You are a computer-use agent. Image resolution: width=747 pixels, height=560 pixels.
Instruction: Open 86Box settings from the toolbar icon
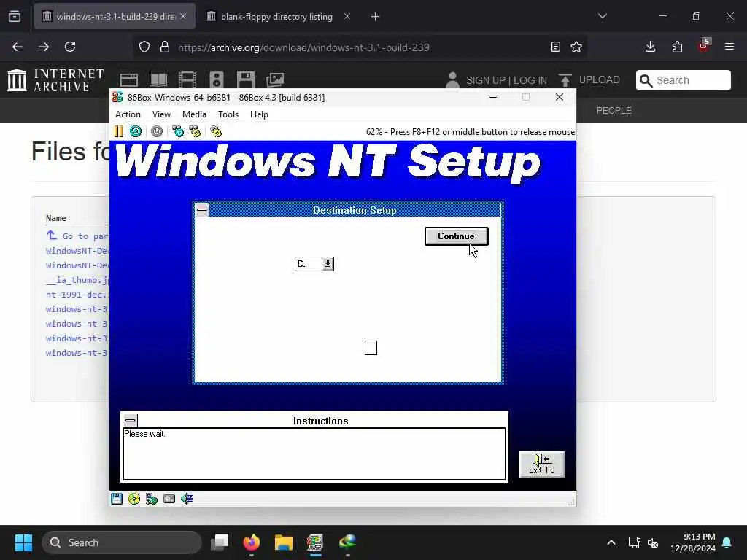[x=216, y=131]
